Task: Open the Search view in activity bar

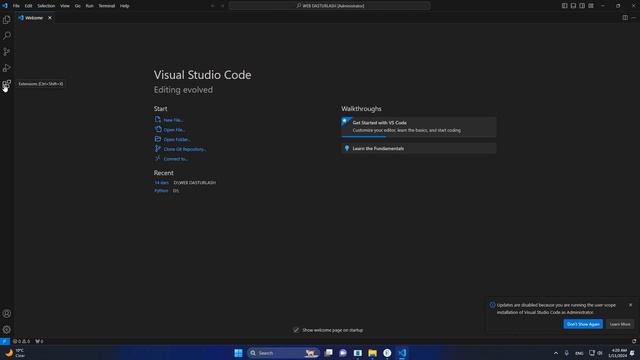Action: [7, 36]
